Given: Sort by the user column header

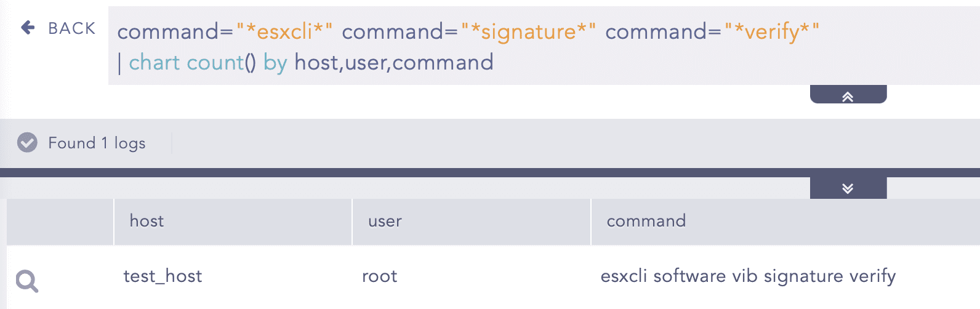Looking at the screenshot, I should (385, 222).
